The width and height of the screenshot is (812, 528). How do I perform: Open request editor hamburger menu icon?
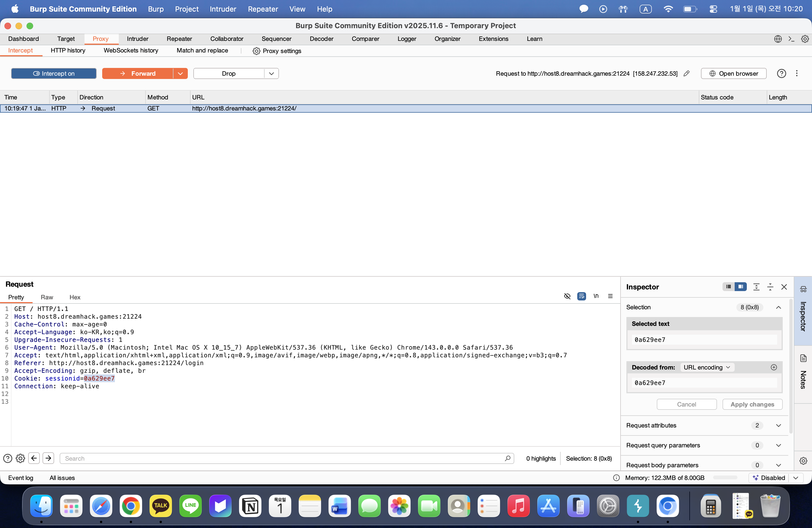pos(610,296)
